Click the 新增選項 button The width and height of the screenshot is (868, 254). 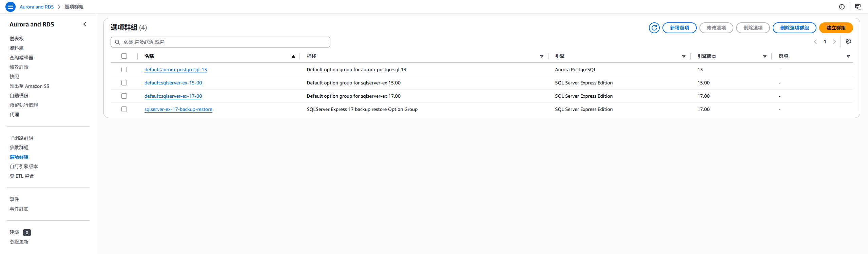coord(679,28)
